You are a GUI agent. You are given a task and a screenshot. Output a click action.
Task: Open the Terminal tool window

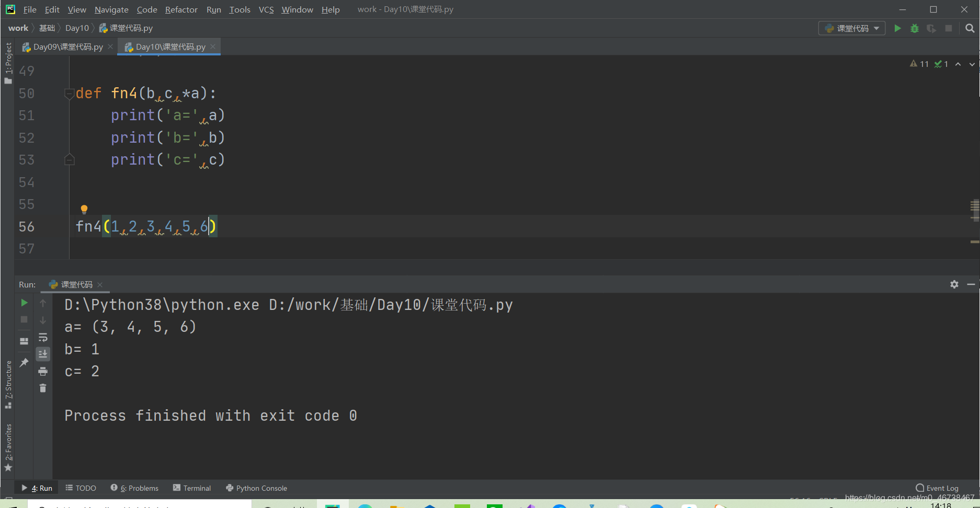[192, 488]
